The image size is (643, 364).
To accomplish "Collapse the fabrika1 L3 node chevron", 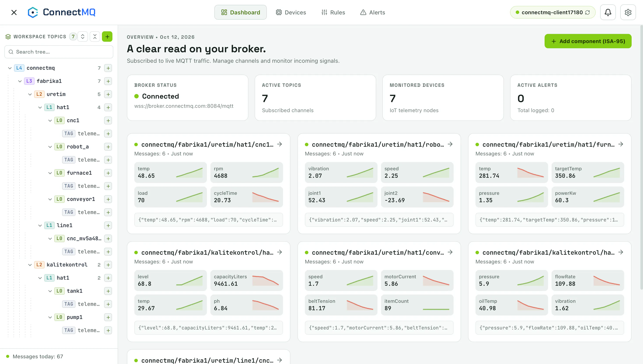I will (20, 81).
